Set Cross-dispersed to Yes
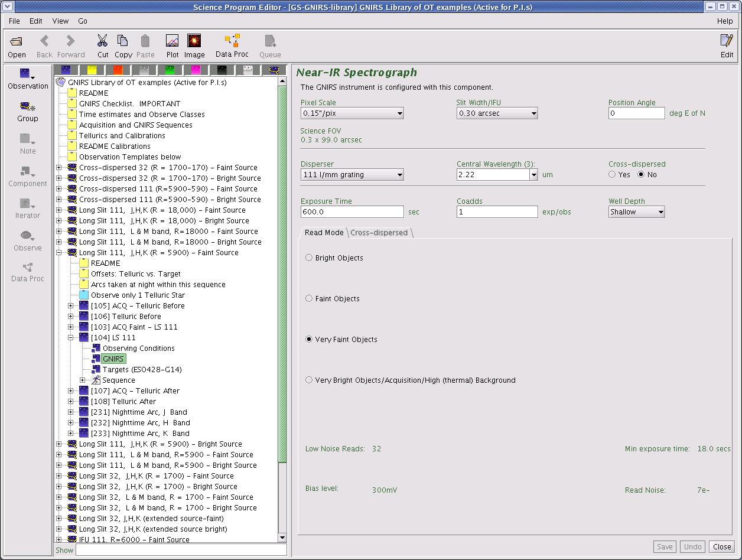Image resolution: width=742 pixels, height=560 pixels. click(612, 174)
